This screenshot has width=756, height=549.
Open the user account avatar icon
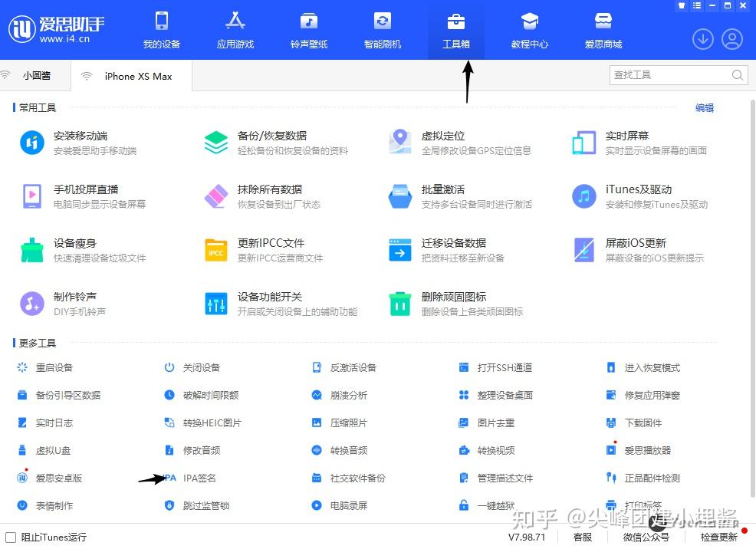tap(732, 39)
